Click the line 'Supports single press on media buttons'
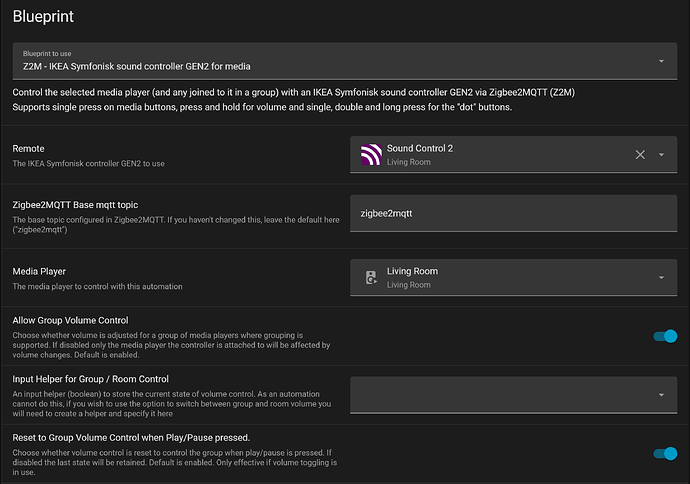690x484 pixels. pos(262,107)
